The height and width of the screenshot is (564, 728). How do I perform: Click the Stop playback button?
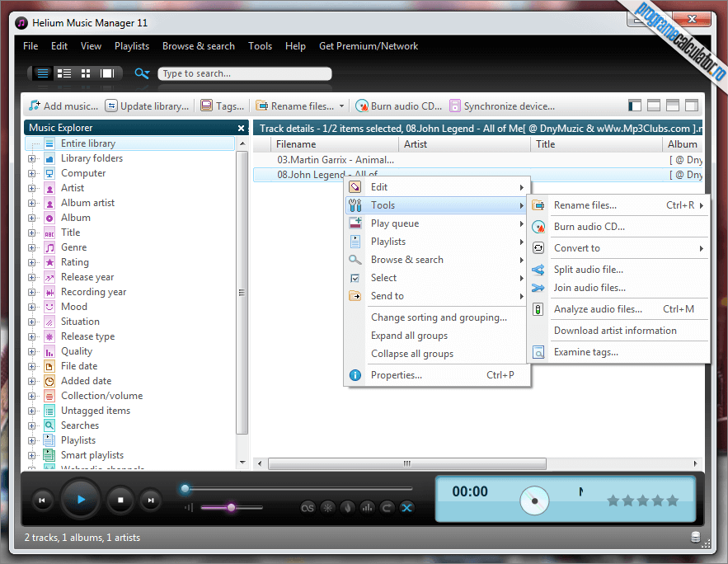(120, 500)
